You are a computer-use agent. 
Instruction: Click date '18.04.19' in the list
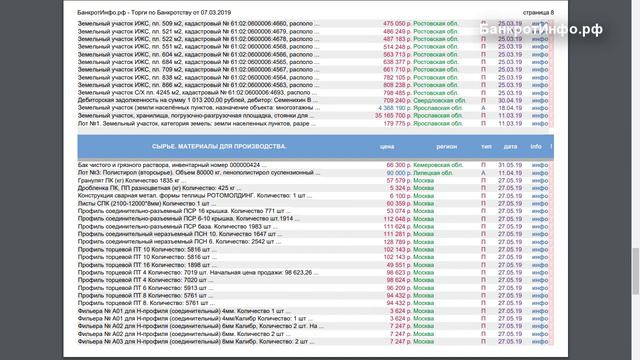510,108
